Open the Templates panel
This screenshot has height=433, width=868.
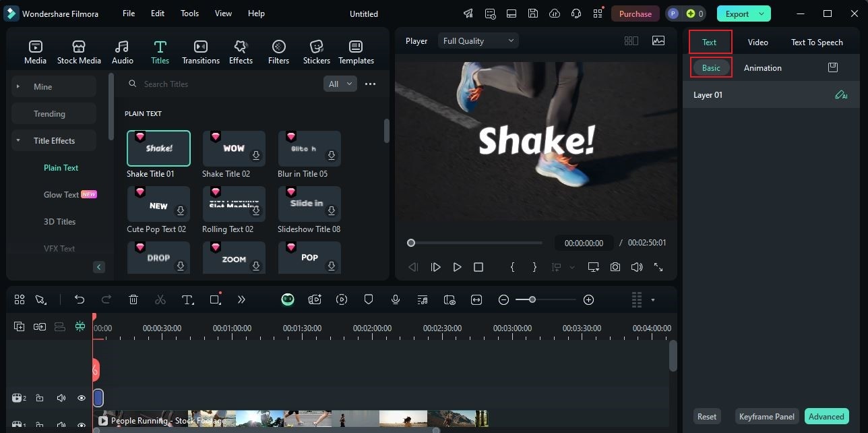click(x=356, y=52)
